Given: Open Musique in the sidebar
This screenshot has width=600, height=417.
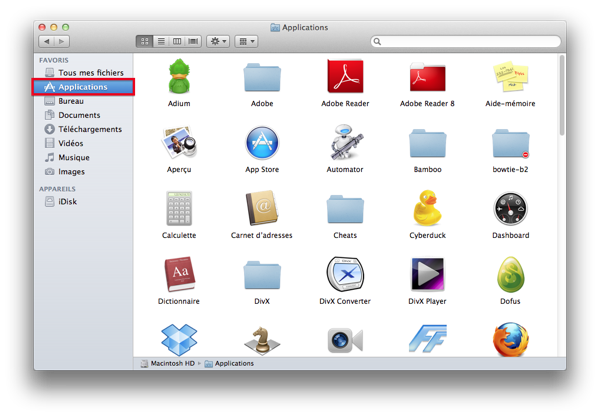Looking at the screenshot, I should [83, 158].
